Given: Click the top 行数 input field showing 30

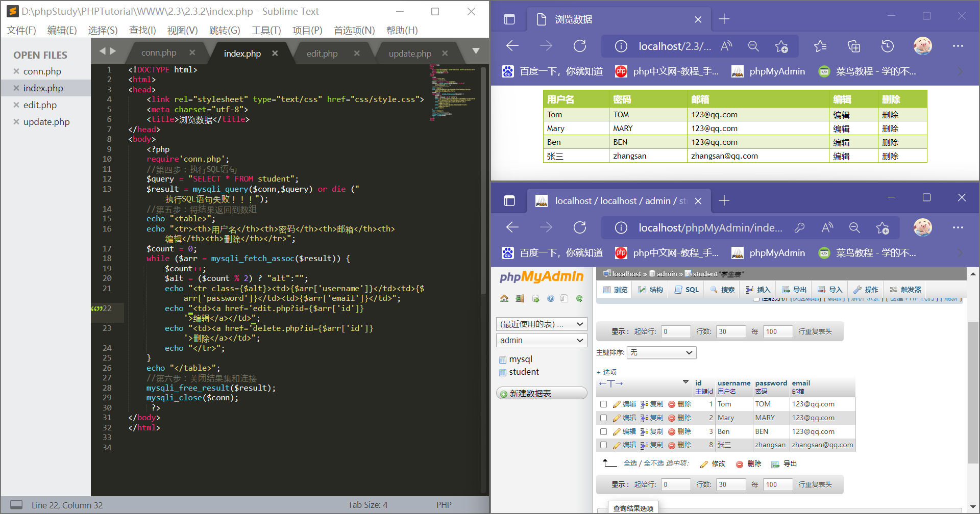Looking at the screenshot, I should tap(731, 331).
